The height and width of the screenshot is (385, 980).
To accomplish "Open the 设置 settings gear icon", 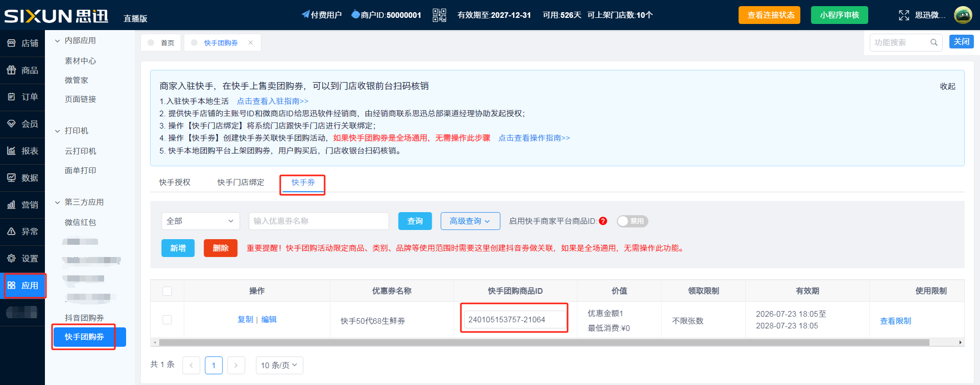I will [x=11, y=259].
